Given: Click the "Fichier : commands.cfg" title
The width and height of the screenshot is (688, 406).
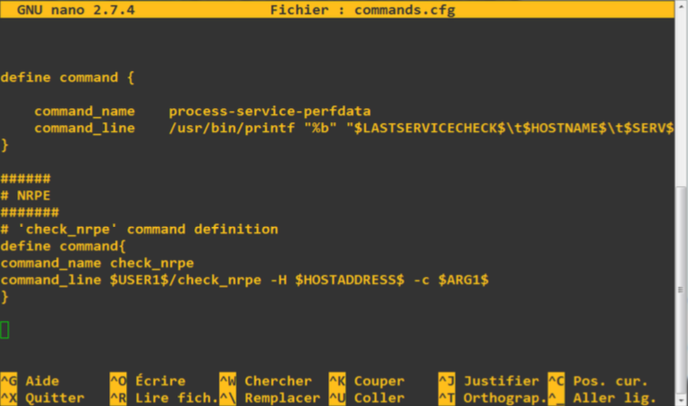Looking at the screenshot, I should (350, 10).
